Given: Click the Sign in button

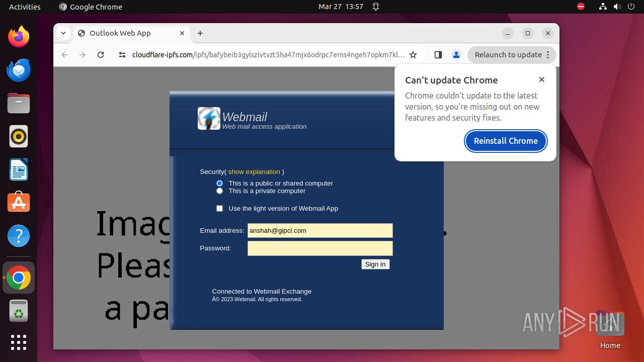Looking at the screenshot, I should tap(375, 264).
